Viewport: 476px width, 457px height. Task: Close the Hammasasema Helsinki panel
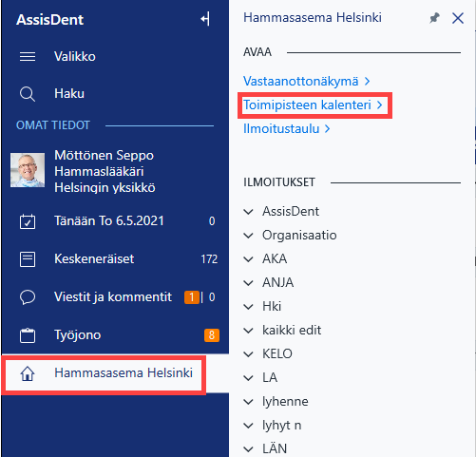click(458, 18)
